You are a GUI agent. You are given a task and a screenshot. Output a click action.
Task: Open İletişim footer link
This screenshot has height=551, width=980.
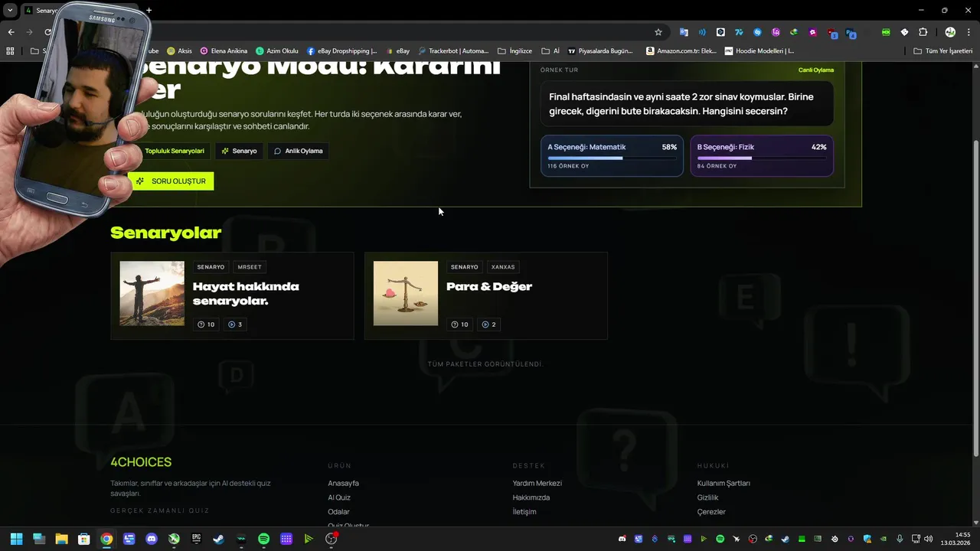pos(524,512)
